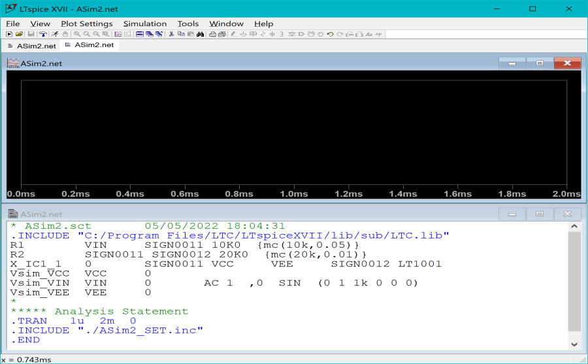Switch to the first ASim2.net netlist tab
Image resolution: width=588 pixels, height=364 pixels.
pyautogui.click(x=31, y=46)
